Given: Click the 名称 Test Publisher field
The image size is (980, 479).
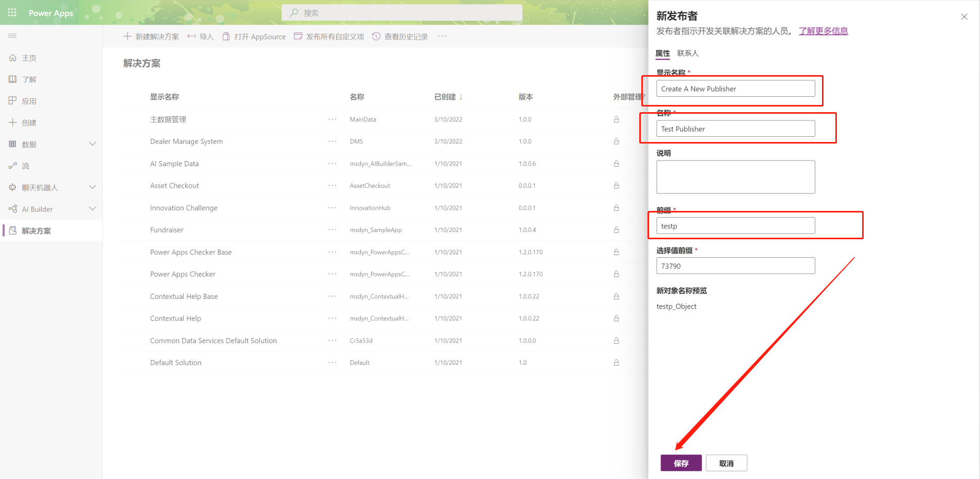Looking at the screenshot, I should (736, 129).
